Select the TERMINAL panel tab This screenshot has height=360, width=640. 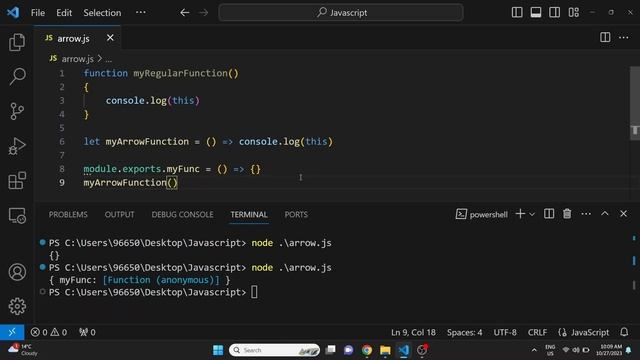click(249, 215)
